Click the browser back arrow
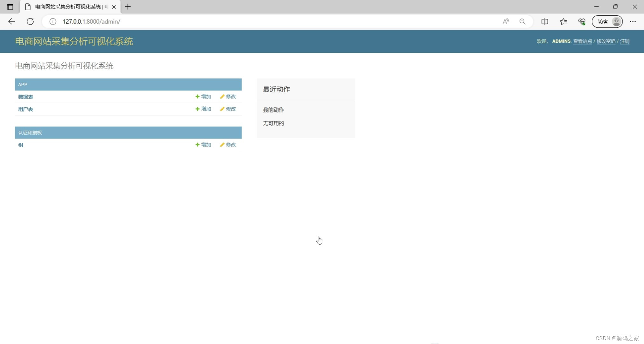Viewport: 644px width, 344px height. [x=12, y=21]
